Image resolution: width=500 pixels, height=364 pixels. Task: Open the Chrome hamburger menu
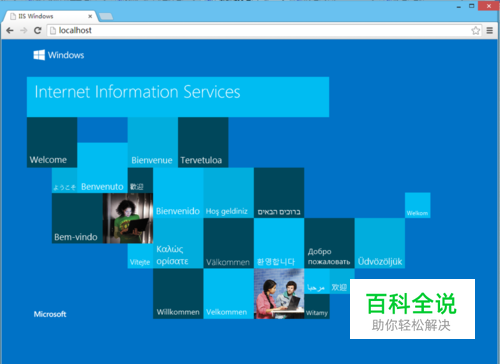click(x=490, y=30)
